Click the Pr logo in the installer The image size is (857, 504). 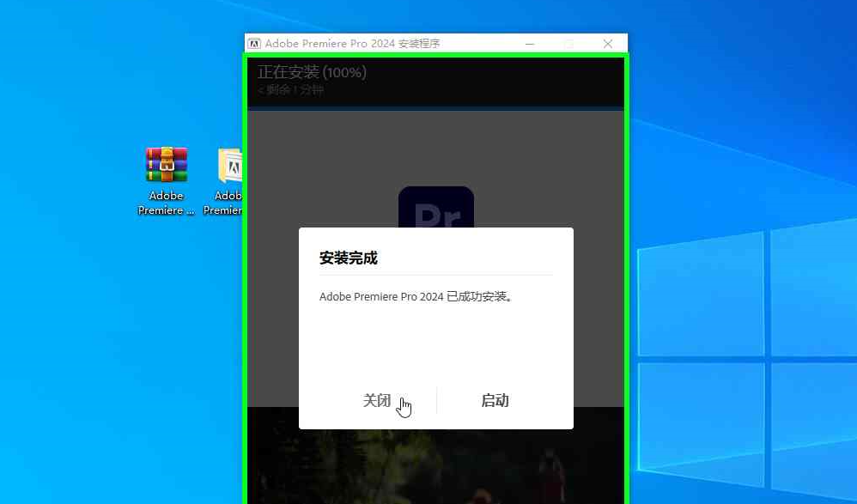click(436, 207)
